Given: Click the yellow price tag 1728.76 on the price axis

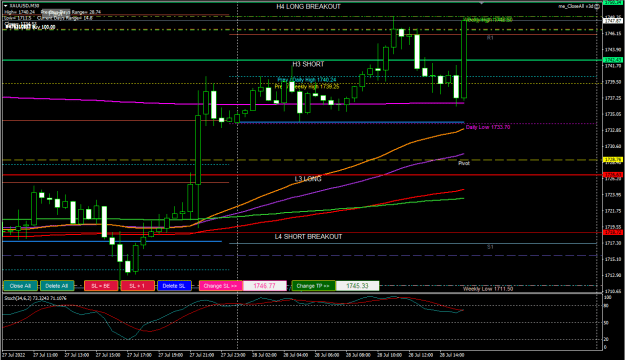Looking at the screenshot, I should tap(613, 160).
